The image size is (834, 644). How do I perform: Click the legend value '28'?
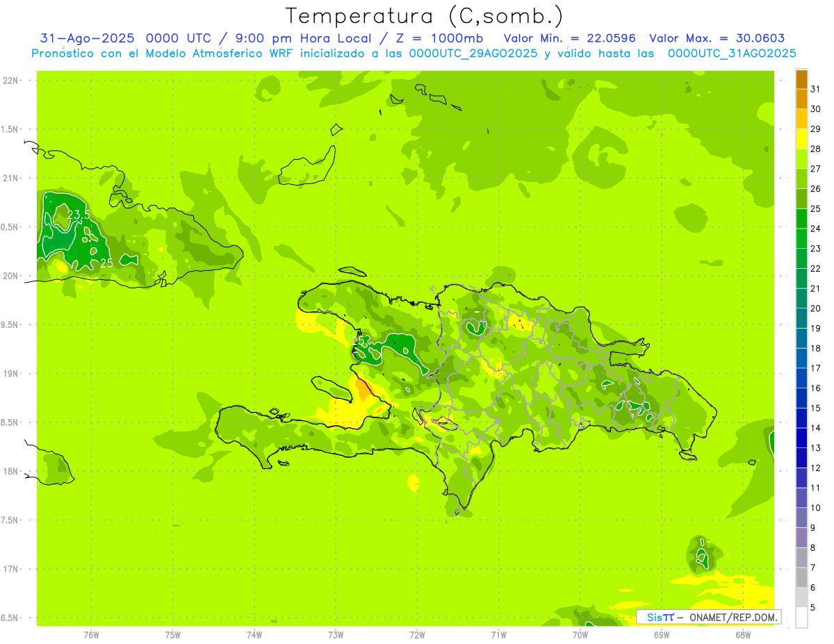(815, 149)
